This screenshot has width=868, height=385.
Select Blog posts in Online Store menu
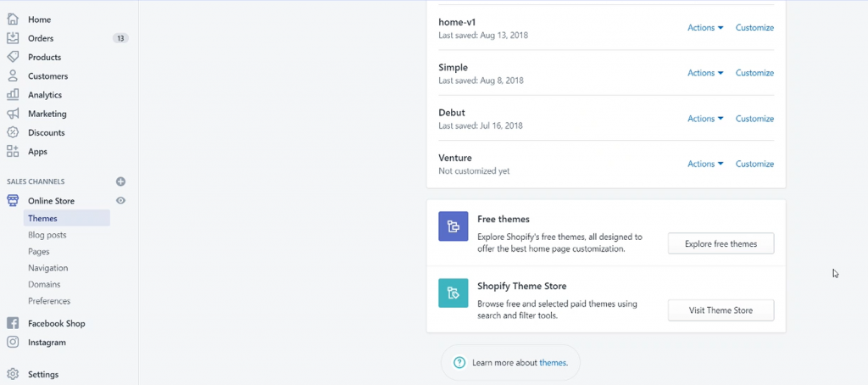[x=47, y=235]
